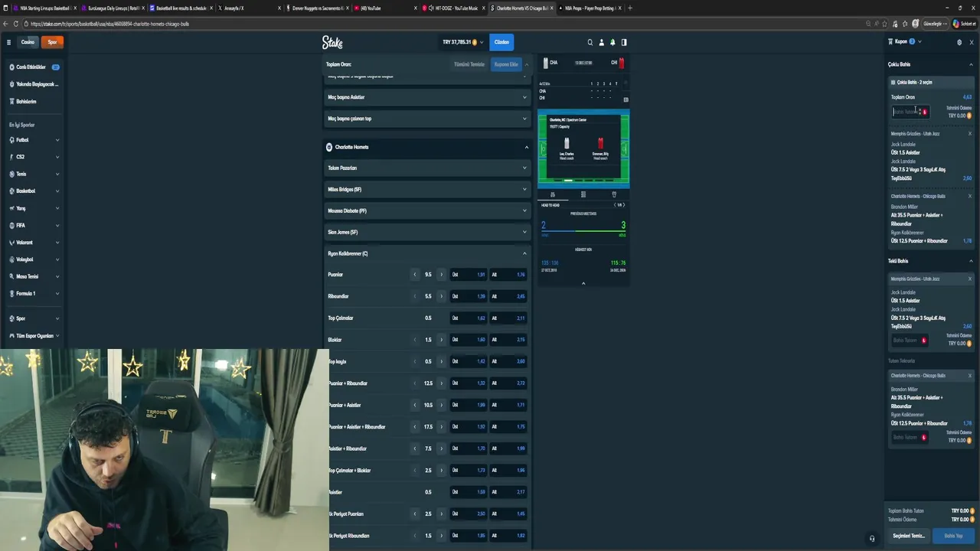Open bet slip settings gear icon
The image size is (980, 551).
tap(959, 42)
